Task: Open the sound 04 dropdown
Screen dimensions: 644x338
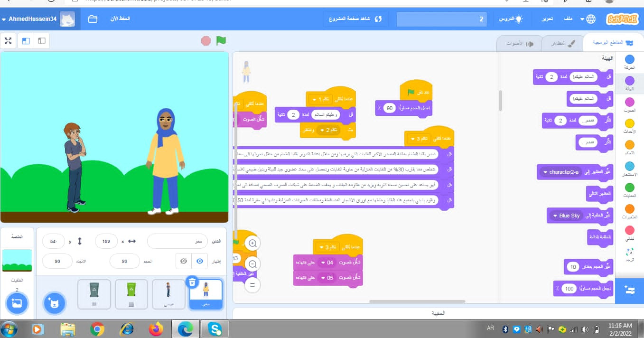Action: [x=328, y=263]
